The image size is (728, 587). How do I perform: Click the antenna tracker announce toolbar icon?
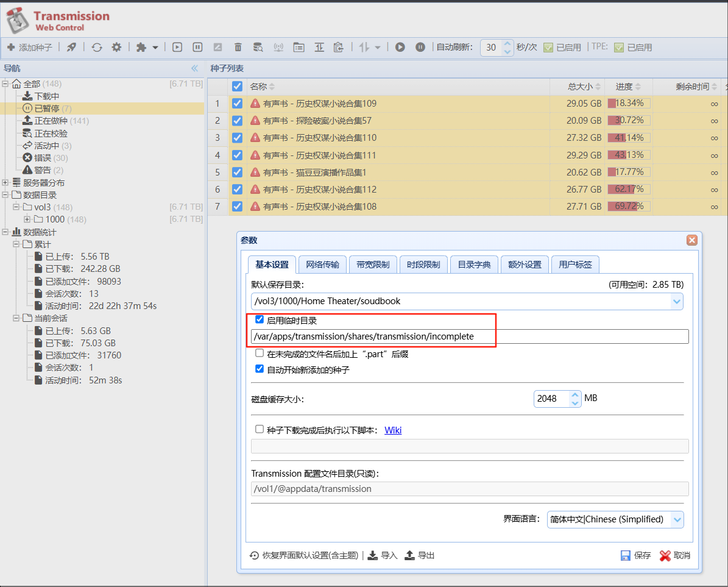click(x=278, y=48)
